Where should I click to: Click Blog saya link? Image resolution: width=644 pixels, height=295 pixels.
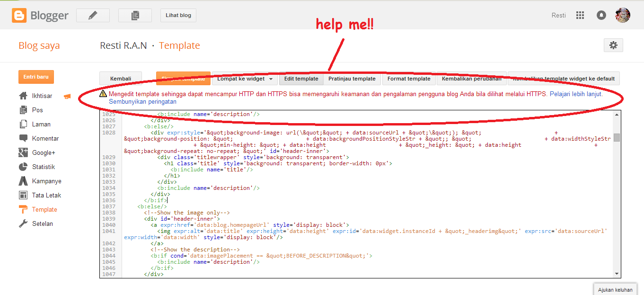point(39,45)
